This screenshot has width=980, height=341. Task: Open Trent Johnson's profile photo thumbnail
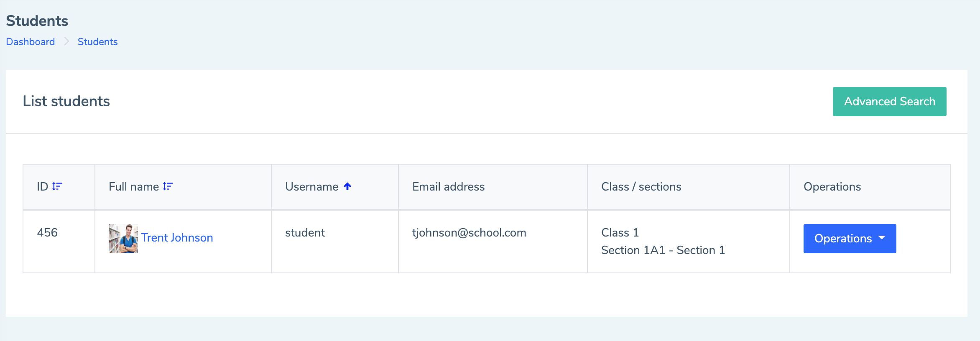(123, 238)
